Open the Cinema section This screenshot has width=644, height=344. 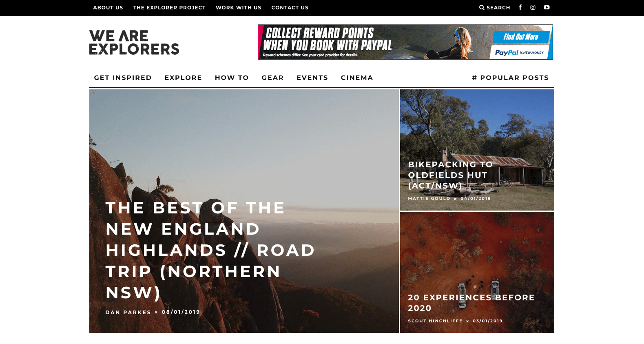[357, 78]
